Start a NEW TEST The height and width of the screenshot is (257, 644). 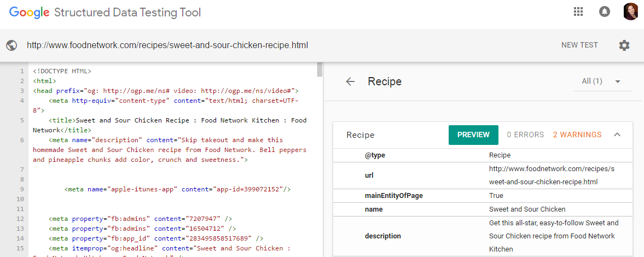(579, 45)
